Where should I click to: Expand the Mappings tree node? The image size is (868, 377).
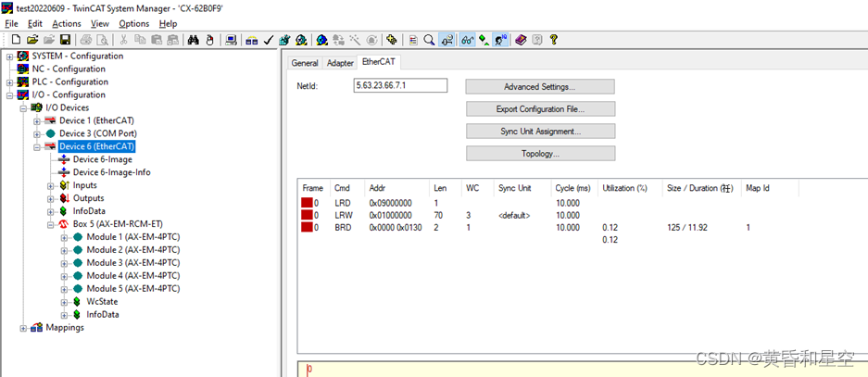pyautogui.click(x=23, y=328)
